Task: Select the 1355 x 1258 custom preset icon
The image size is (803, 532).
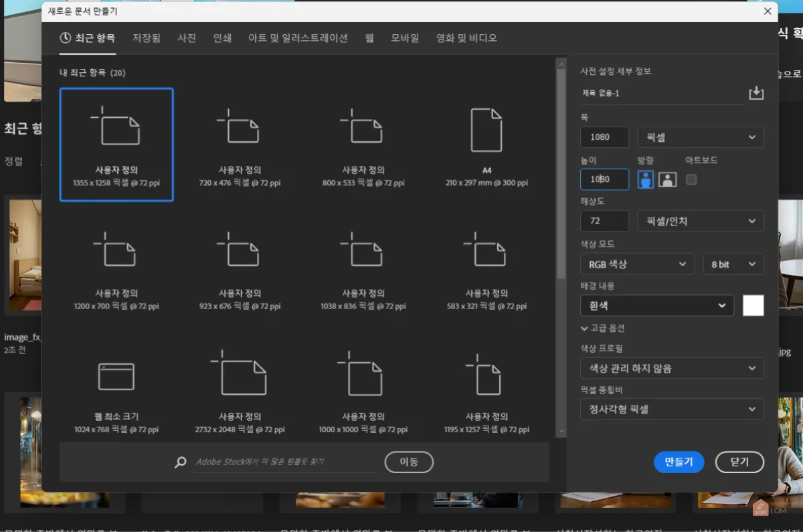Action: pyautogui.click(x=116, y=126)
